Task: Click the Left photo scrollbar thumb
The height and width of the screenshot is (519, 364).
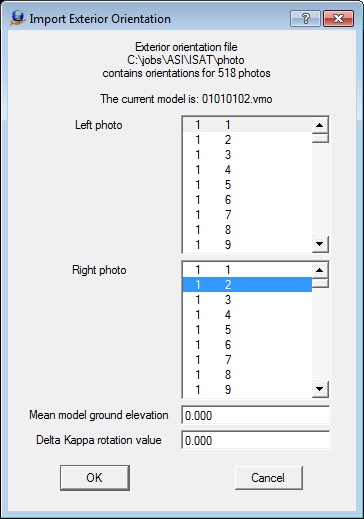Action: point(320,138)
